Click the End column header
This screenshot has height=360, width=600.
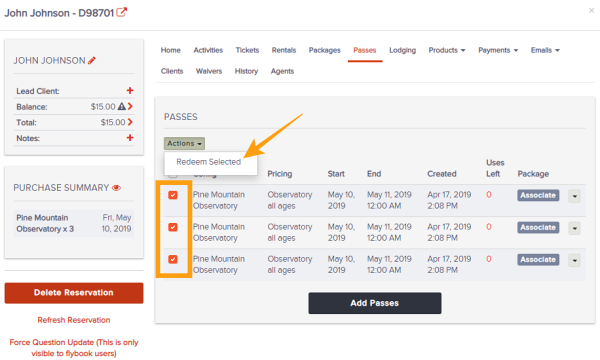(374, 174)
